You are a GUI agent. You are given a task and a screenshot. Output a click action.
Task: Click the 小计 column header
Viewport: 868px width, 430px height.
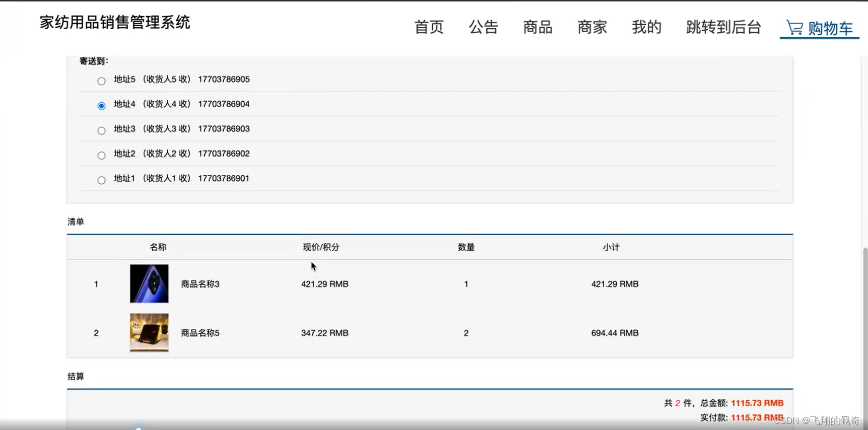click(x=611, y=247)
